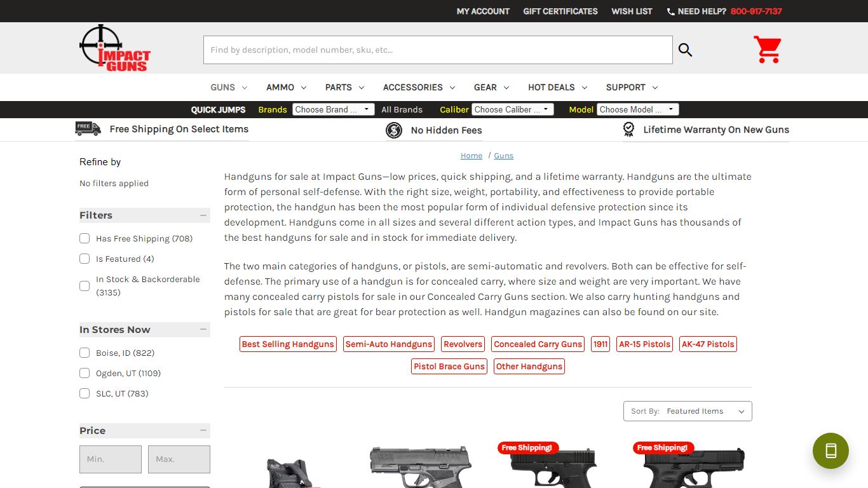Viewport: 868px width, 488px height.
Task: Open the green mobile chat widget
Action: pos(831,451)
